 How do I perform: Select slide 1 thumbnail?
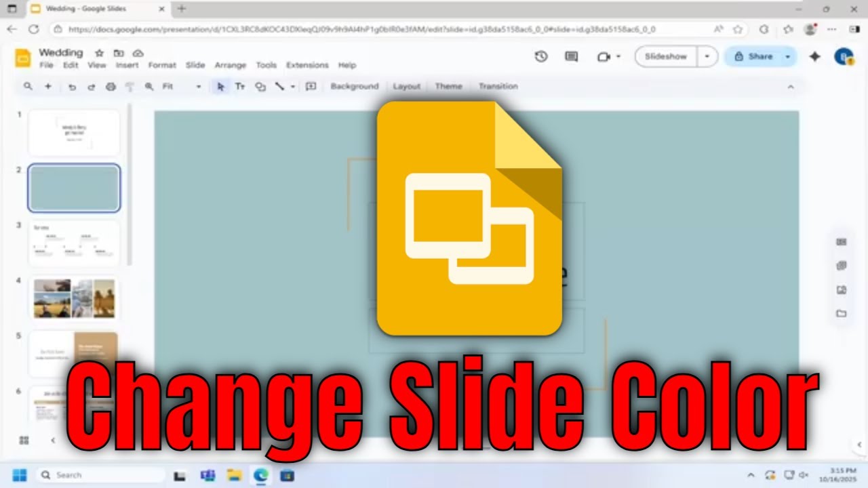pyautogui.click(x=74, y=133)
